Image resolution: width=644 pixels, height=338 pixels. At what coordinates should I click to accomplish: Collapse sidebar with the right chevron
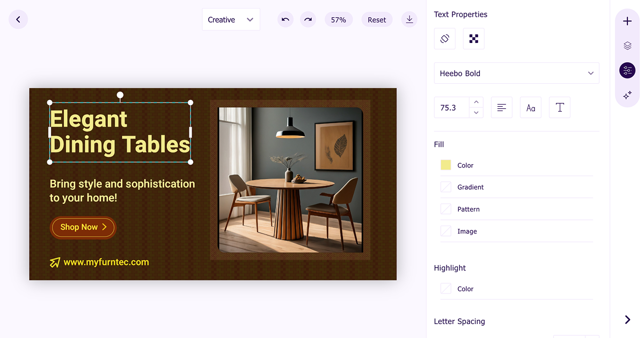pyautogui.click(x=627, y=320)
